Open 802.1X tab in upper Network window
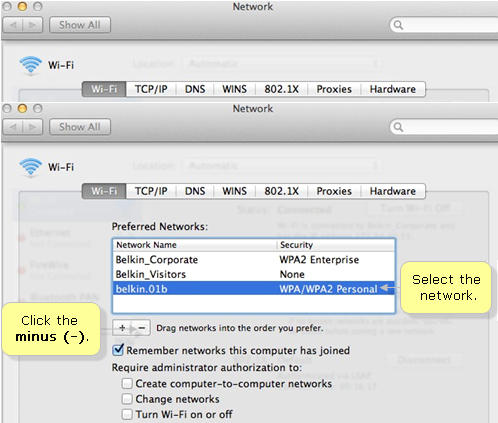Viewport: 498px width, 423px height. (282, 89)
